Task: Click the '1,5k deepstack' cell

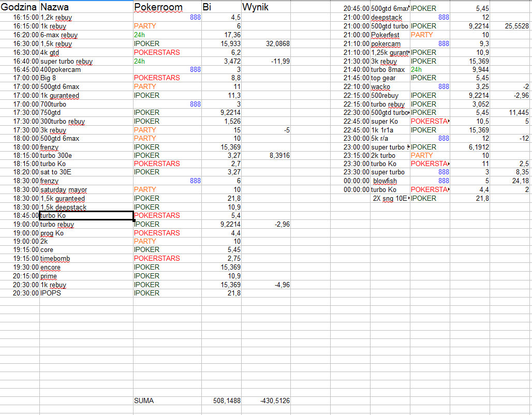Action: coord(86,207)
